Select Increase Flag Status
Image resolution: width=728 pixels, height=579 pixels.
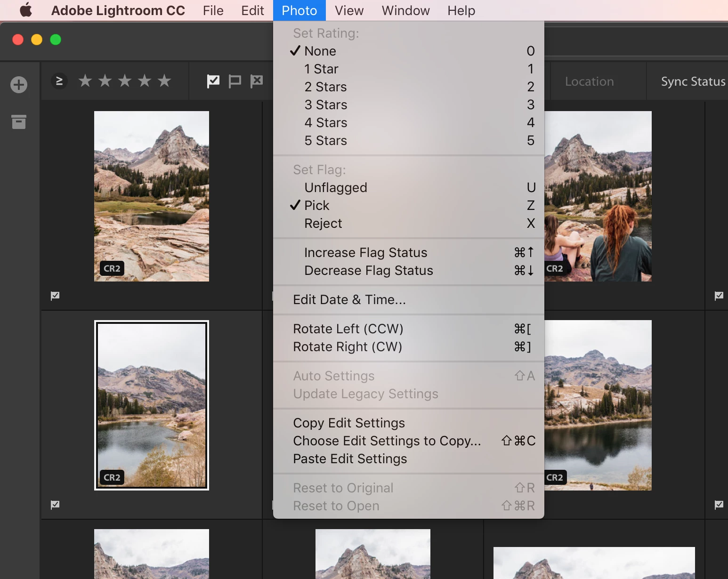coord(409,252)
